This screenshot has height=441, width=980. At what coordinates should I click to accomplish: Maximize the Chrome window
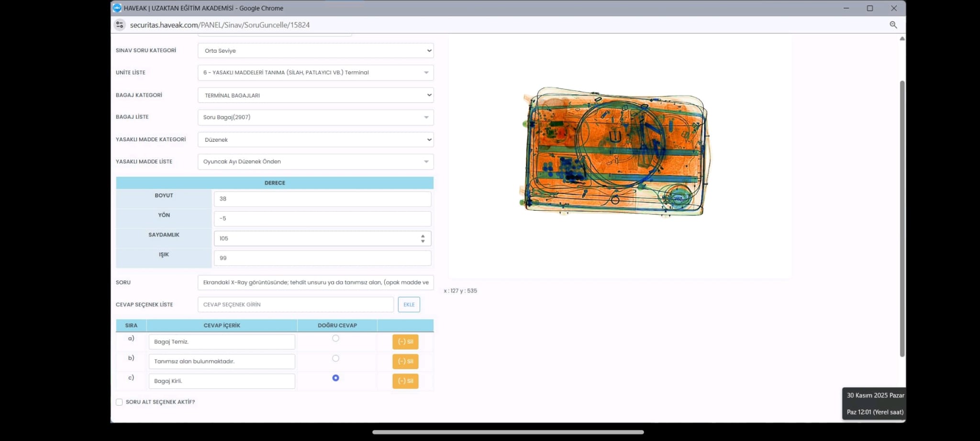click(x=869, y=8)
